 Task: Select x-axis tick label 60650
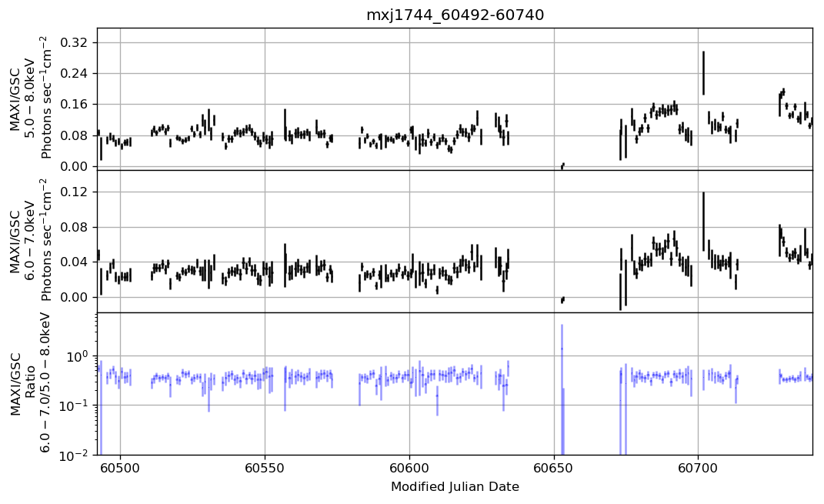554,469
